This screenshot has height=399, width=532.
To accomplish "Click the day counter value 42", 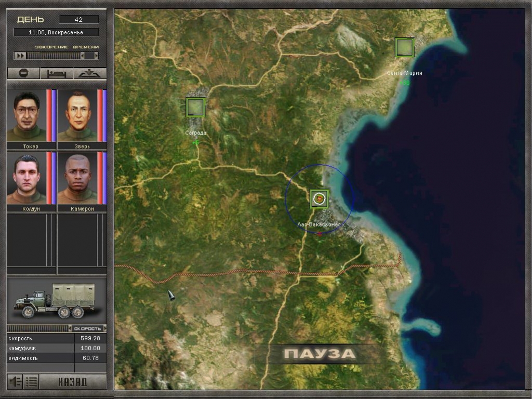I will pos(79,19).
